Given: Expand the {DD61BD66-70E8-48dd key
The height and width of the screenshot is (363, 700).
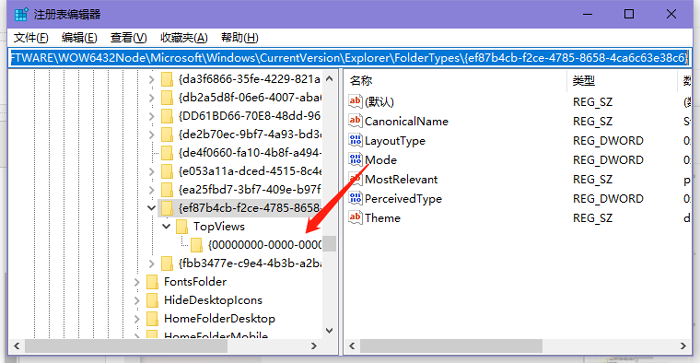Looking at the screenshot, I should 151,116.
